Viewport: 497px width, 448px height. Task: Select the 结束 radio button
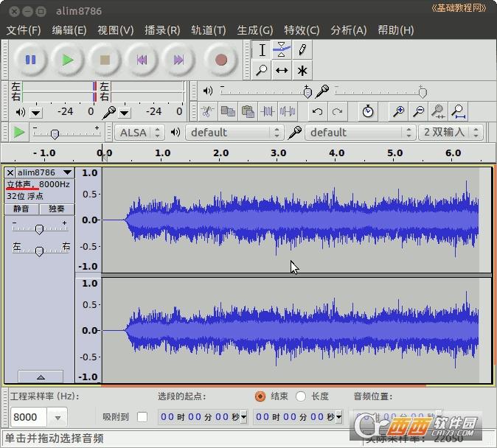[260, 396]
